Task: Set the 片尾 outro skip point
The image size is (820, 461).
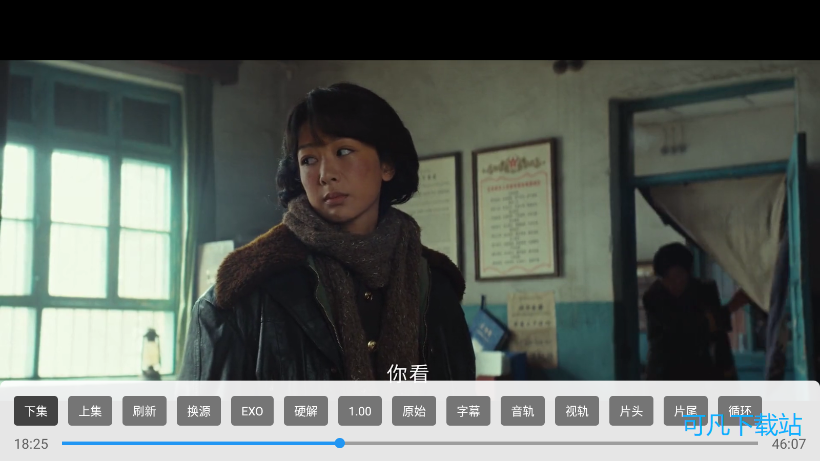Action: pos(685,411)
